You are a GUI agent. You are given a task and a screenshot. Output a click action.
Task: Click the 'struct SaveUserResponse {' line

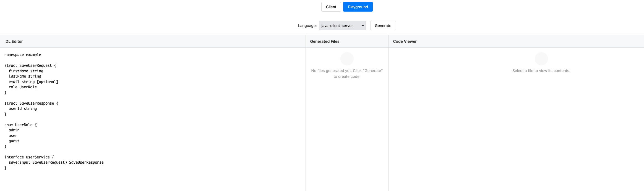coord(32,104)
